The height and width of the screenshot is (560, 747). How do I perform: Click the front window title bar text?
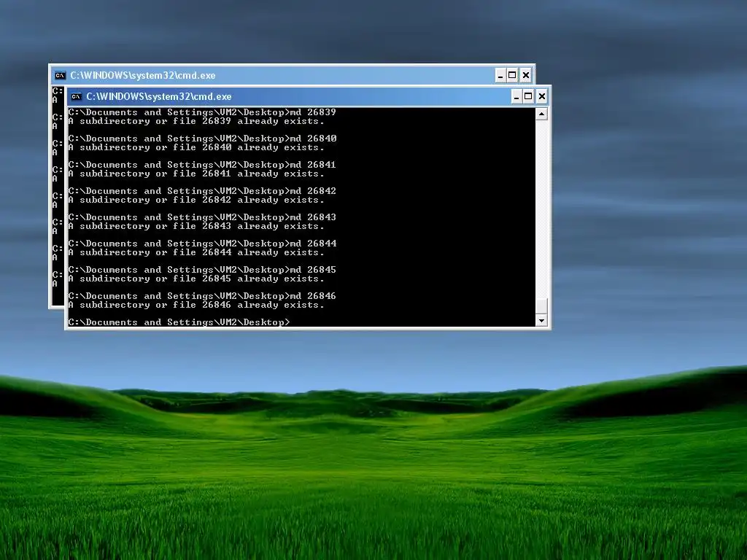pos(158,97)
